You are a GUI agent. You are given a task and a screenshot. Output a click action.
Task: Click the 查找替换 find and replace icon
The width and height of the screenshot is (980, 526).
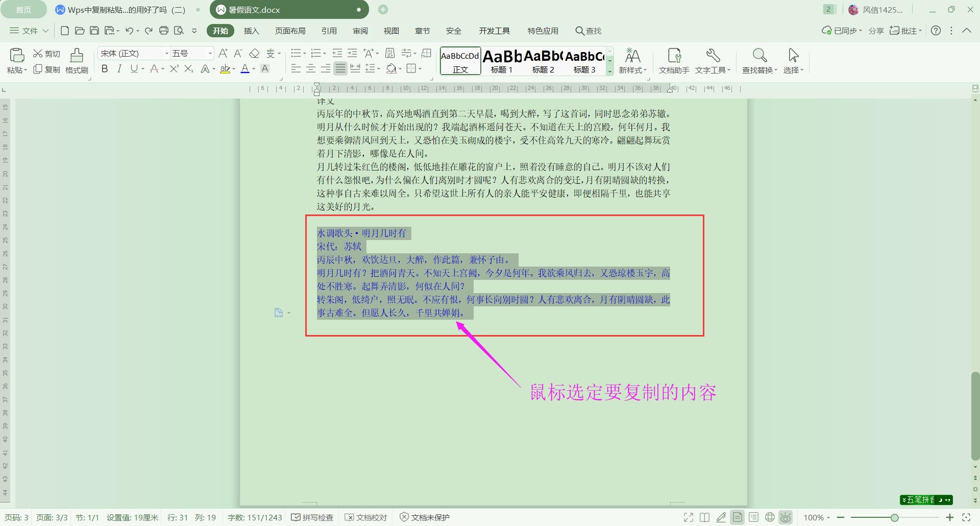(x=759, y=60)
